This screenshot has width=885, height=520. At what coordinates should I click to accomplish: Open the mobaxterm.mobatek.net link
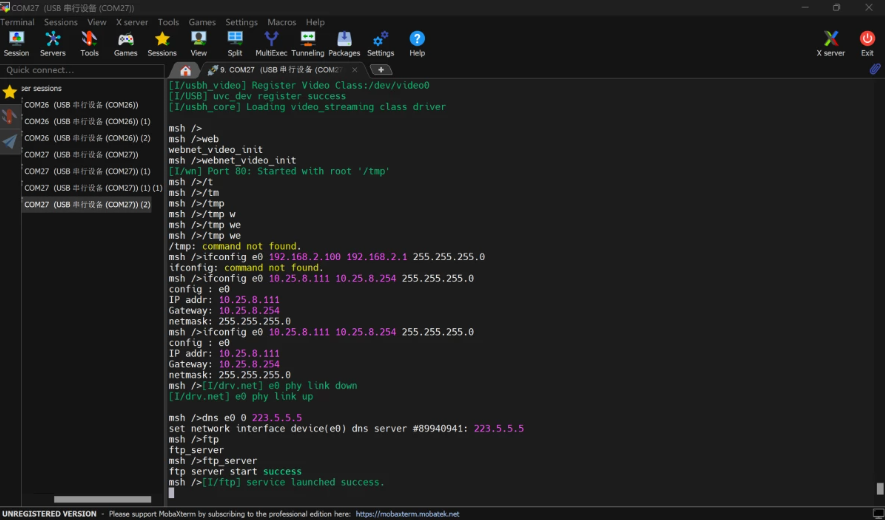pos(407,514)
